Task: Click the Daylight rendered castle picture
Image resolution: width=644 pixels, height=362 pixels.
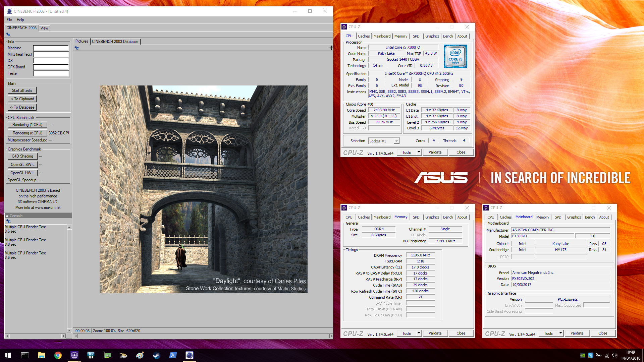Action: [x=203, y=189]
